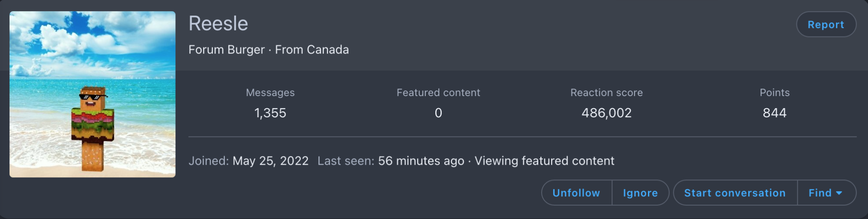Open the Find dropdown menu

point(826,192)
